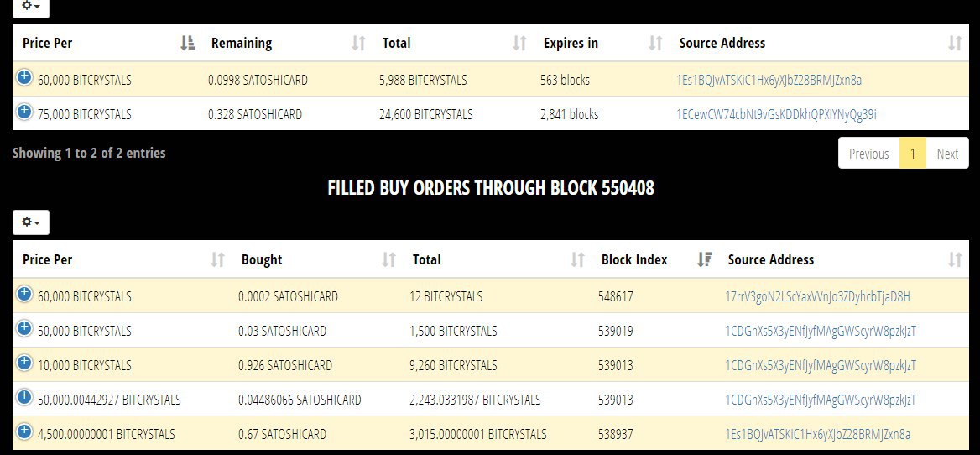Open gear settings dropdown above filled orders
Screen dimensions: 980x455
tap(30, 222)
